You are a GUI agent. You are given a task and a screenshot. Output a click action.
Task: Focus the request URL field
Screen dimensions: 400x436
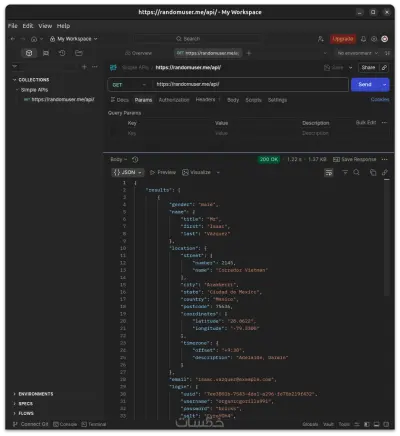[250, 85]
